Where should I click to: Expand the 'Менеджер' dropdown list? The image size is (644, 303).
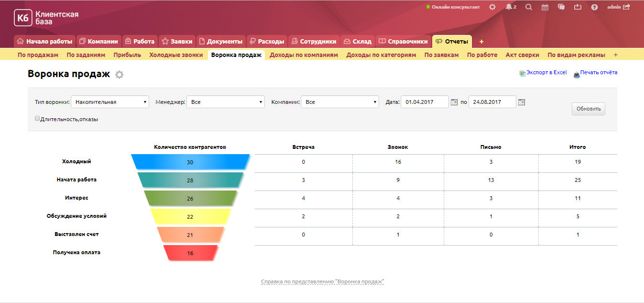[225, 101]
